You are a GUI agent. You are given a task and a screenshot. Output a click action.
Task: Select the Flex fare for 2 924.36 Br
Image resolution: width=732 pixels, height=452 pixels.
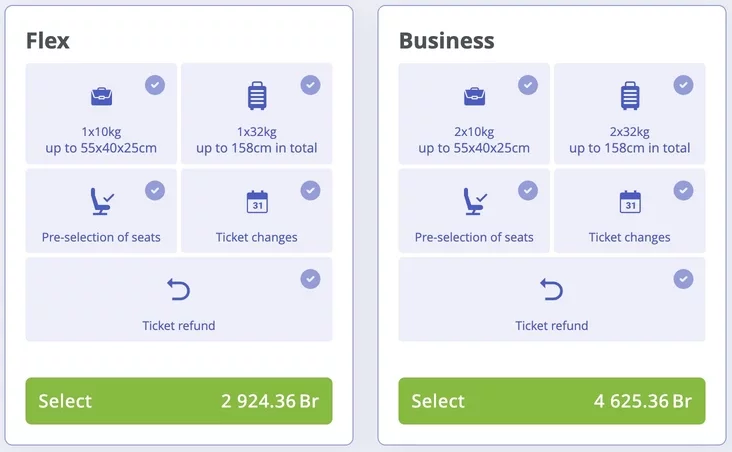tap(179, 401)
